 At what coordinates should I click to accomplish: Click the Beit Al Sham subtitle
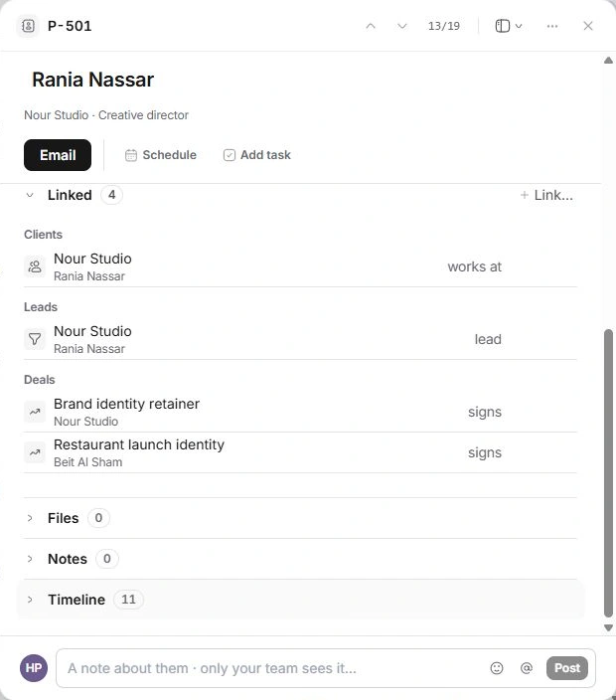point(87,462)
